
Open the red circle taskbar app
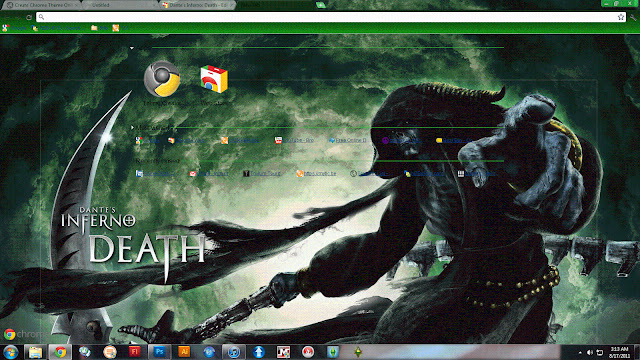click(308, 352)
